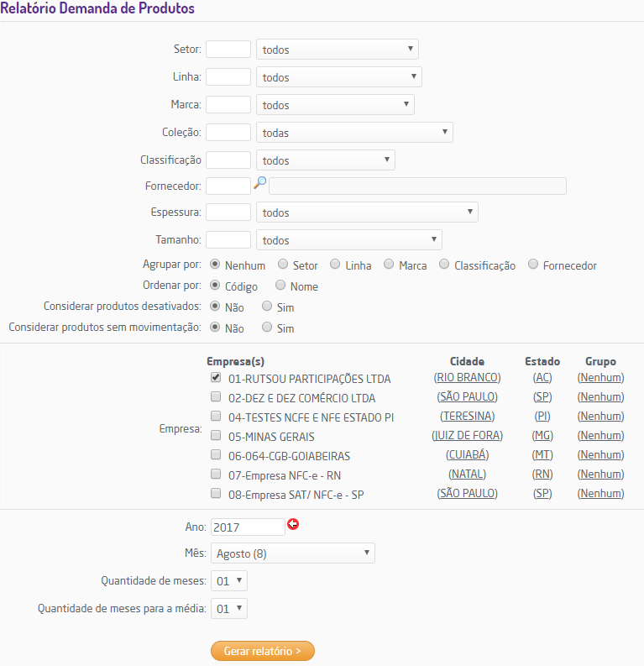
Task: Open the Quantidade de meses dropdown
Action: [x=229, y=580]
